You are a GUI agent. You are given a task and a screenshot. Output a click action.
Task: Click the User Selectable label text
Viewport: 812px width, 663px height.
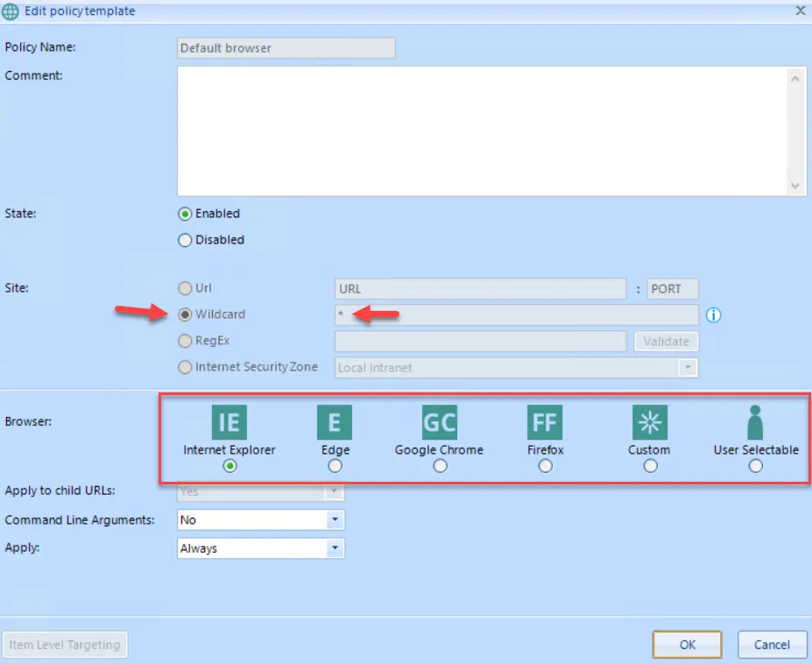coord(756,449)
